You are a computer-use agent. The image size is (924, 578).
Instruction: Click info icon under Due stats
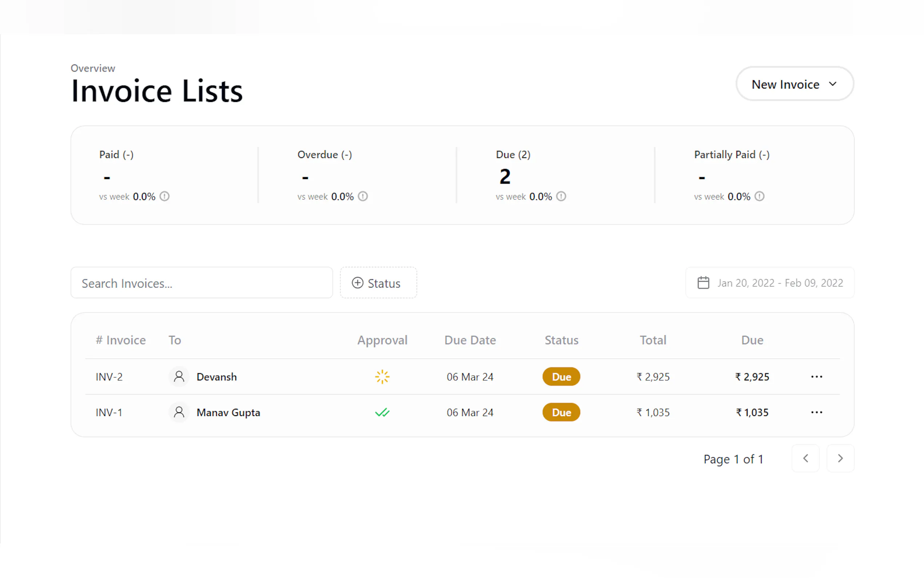pyautogui.click(x=561, y=197)
